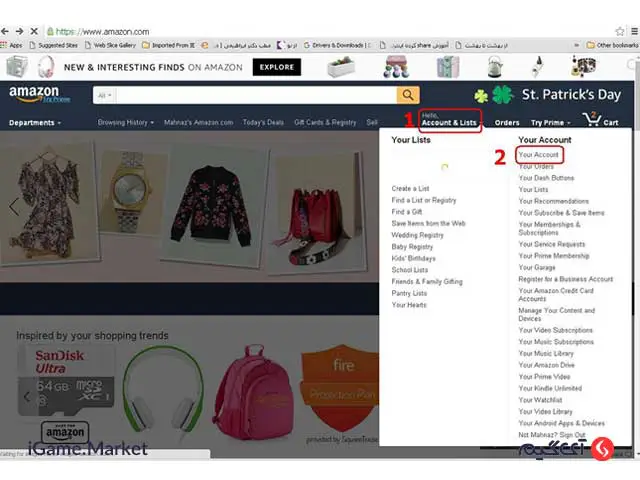Open Your Music Library

pos(546,353)
